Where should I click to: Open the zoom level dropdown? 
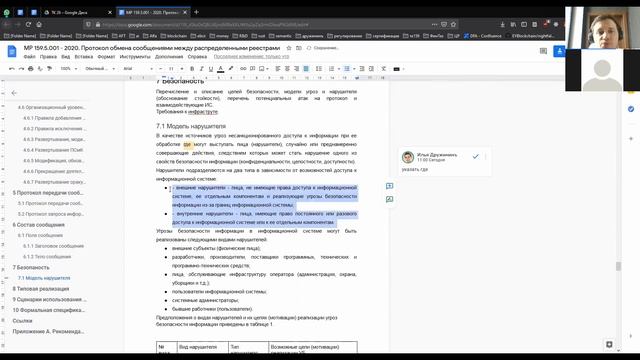click(69, 69)
